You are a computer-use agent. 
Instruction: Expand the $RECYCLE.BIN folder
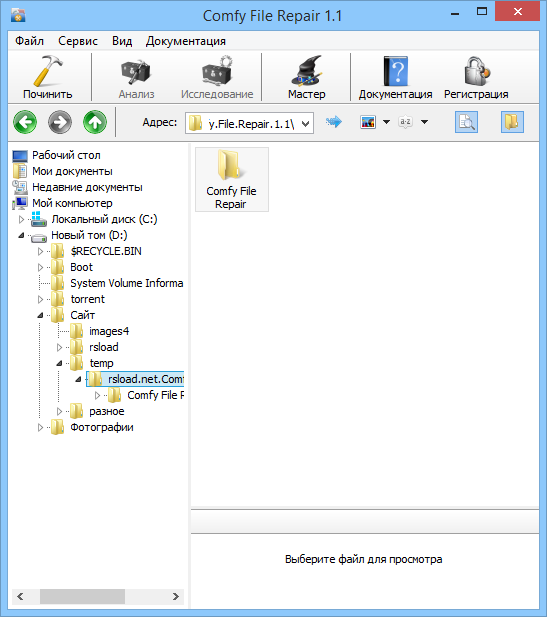(41, 251)
